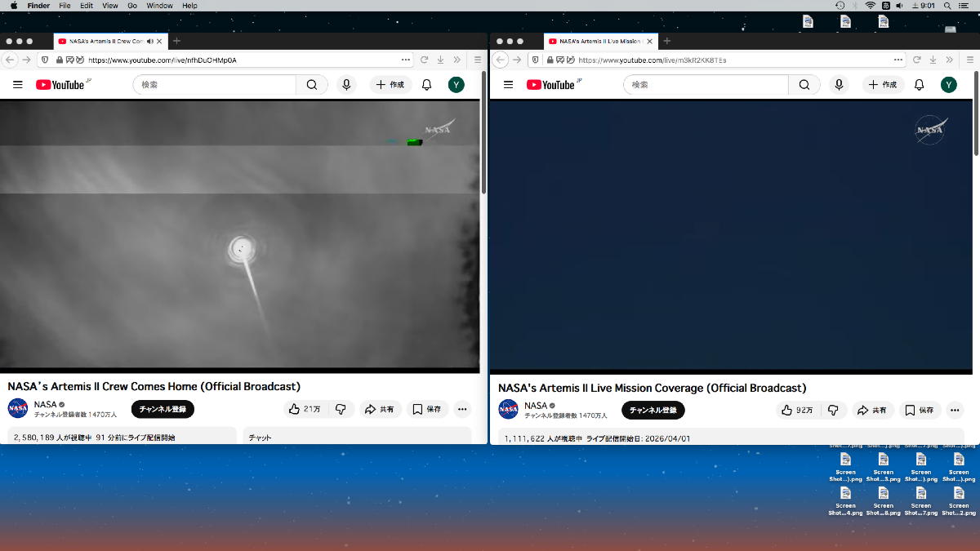
Task: Open the hamburger application menu in left browser
Action: tap(478, 60)
